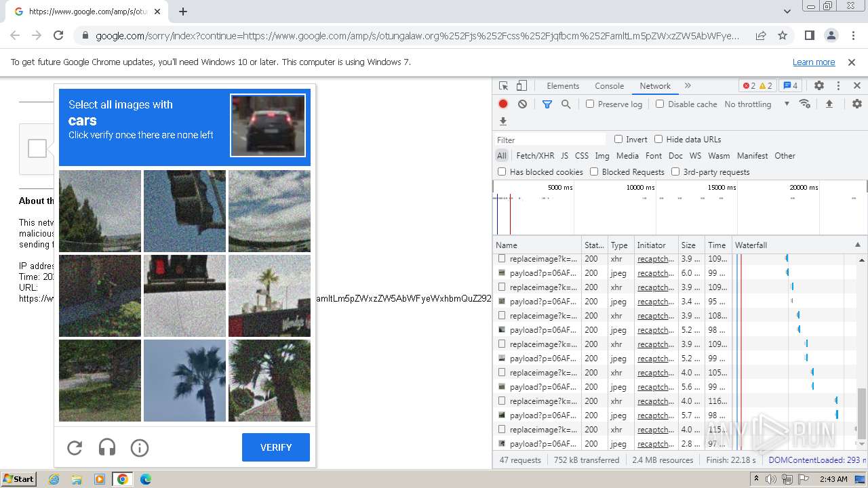Image resolution: width=868 pixels, height=488 pixels.
Task: Dismiss the Chrome update infobar
Action: [852, 62]
